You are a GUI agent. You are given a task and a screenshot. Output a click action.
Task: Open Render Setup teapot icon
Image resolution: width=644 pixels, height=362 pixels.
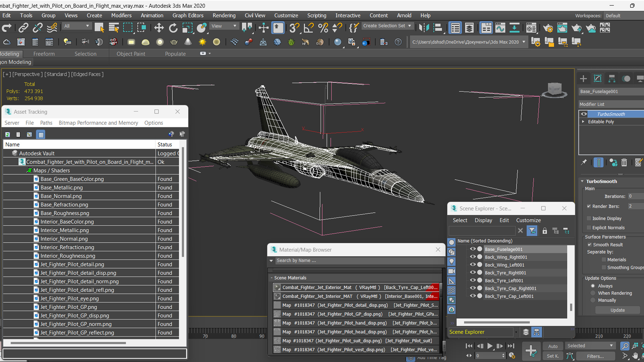[548, 28]
